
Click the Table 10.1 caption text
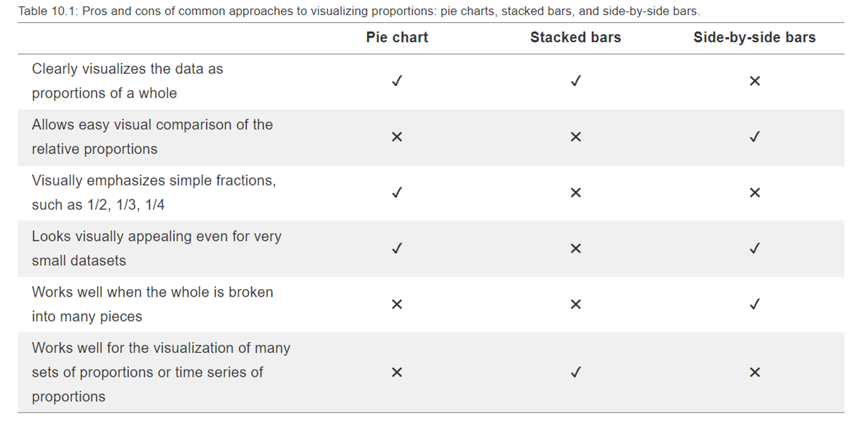[x=359, y=11]
